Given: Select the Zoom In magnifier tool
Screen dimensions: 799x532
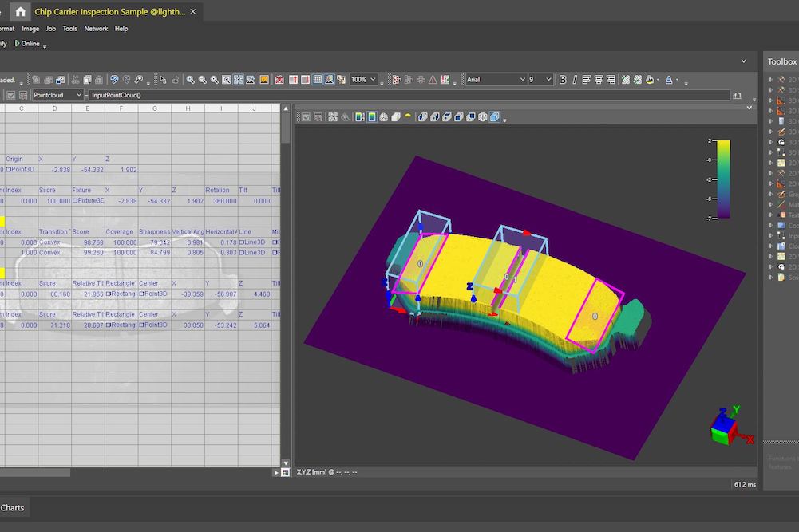Looking at the screenshot, I should pyautogui.click(x=189, y=79).
